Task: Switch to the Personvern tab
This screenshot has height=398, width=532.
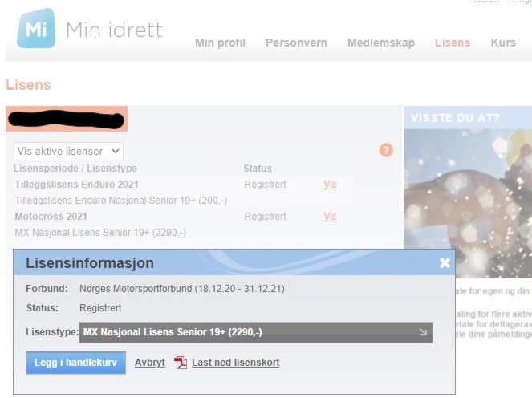Action: point(296,43)
